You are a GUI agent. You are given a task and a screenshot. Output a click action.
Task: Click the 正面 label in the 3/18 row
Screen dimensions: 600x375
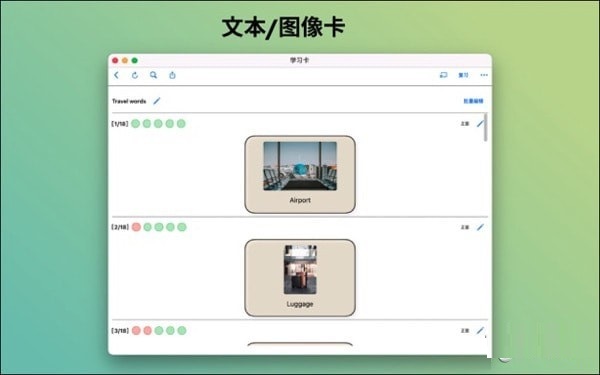point(465,330)
